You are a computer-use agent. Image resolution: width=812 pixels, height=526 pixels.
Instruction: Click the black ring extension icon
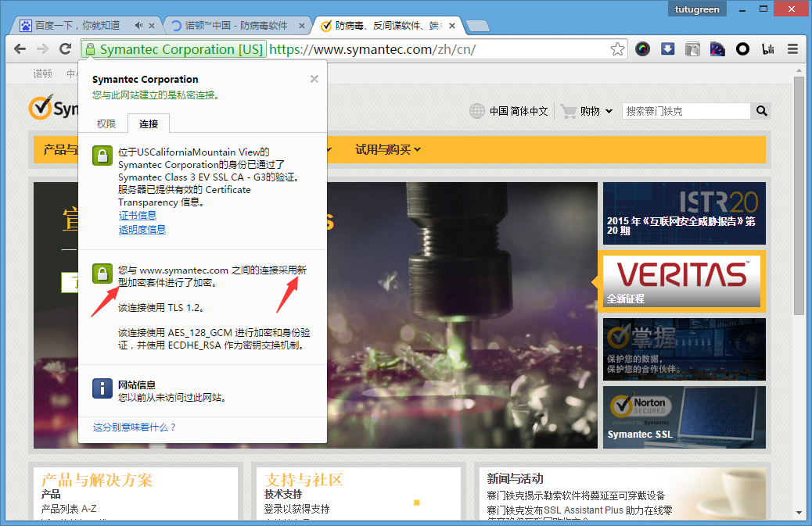[x=742, y=49]
